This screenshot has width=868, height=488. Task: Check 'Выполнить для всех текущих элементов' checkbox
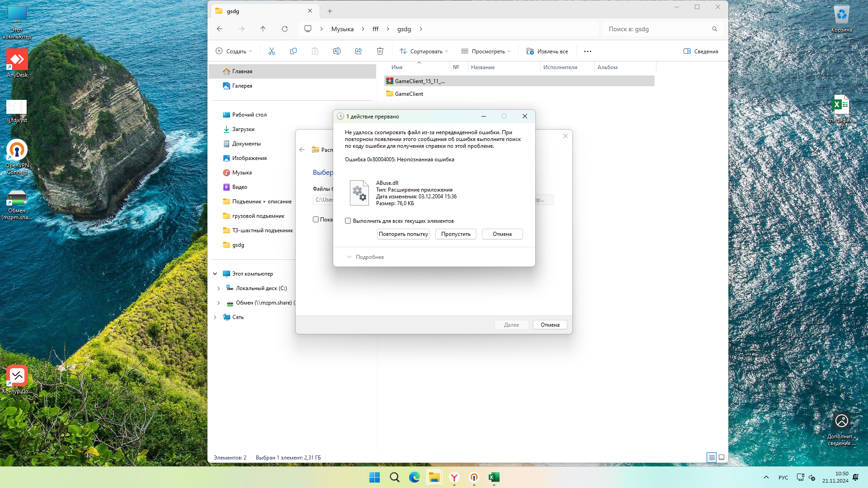point(348,221)
